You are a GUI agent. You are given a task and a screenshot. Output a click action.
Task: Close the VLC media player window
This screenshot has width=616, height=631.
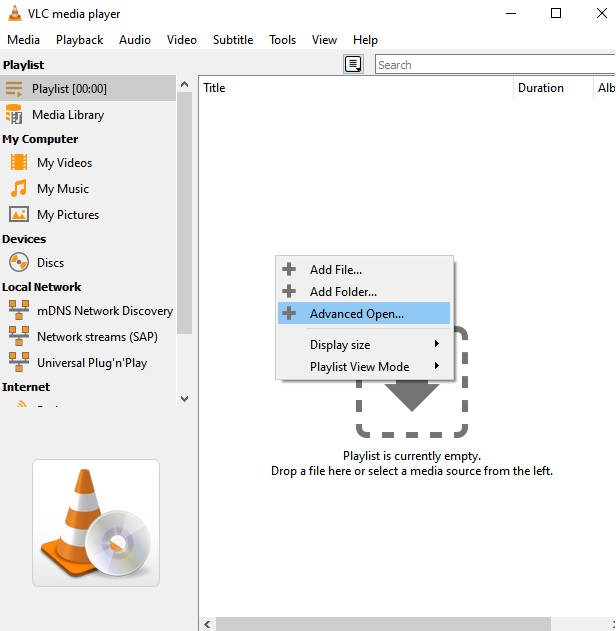[x=602, y=13]
